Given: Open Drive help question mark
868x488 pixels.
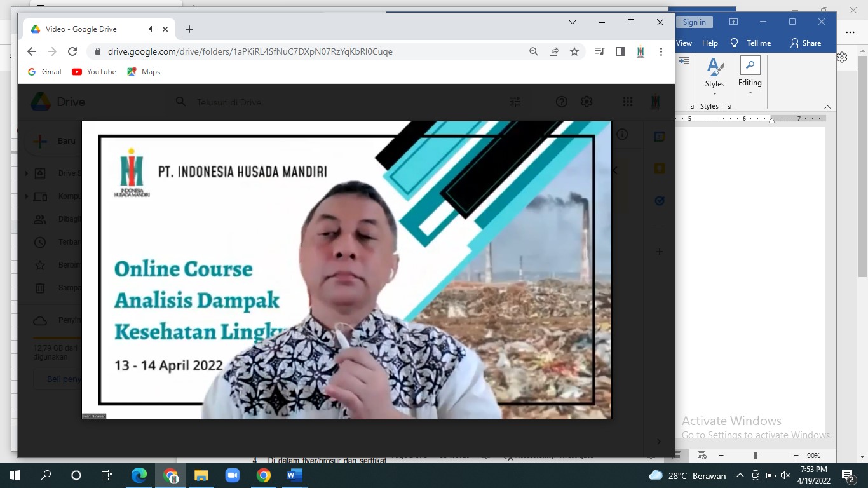Looking at the screenshot, I should (x=562, y=102).
